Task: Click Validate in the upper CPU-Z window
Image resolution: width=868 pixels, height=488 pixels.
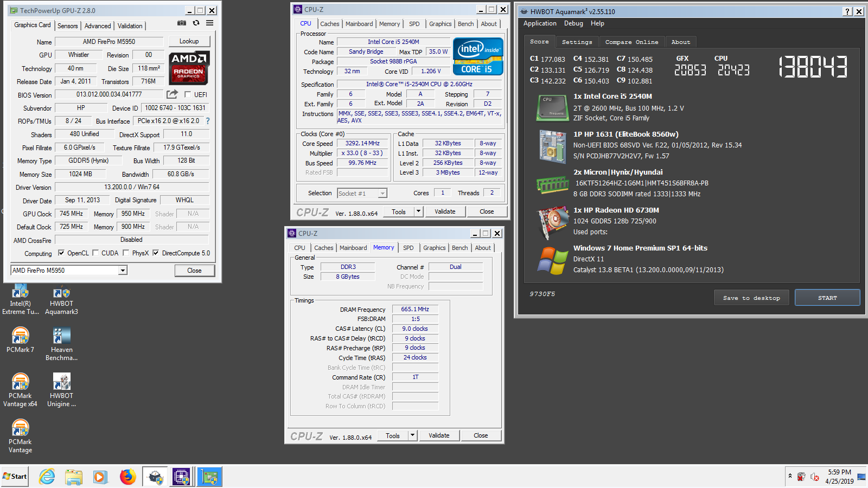Action: point(445,211)
